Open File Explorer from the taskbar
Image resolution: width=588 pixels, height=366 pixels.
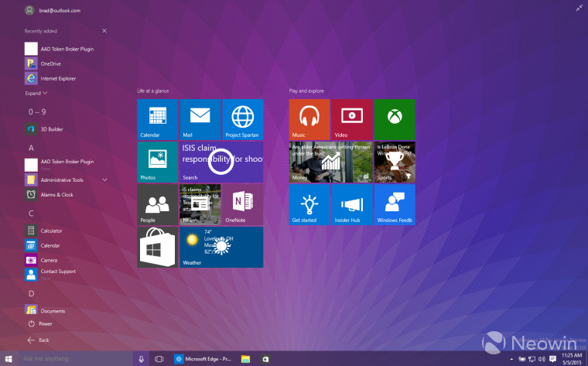coord(245,359)
